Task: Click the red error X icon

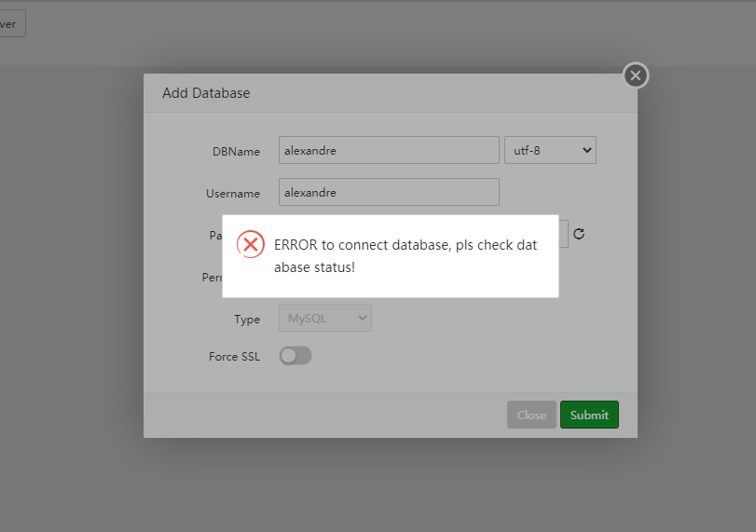Action: (250, 244)
